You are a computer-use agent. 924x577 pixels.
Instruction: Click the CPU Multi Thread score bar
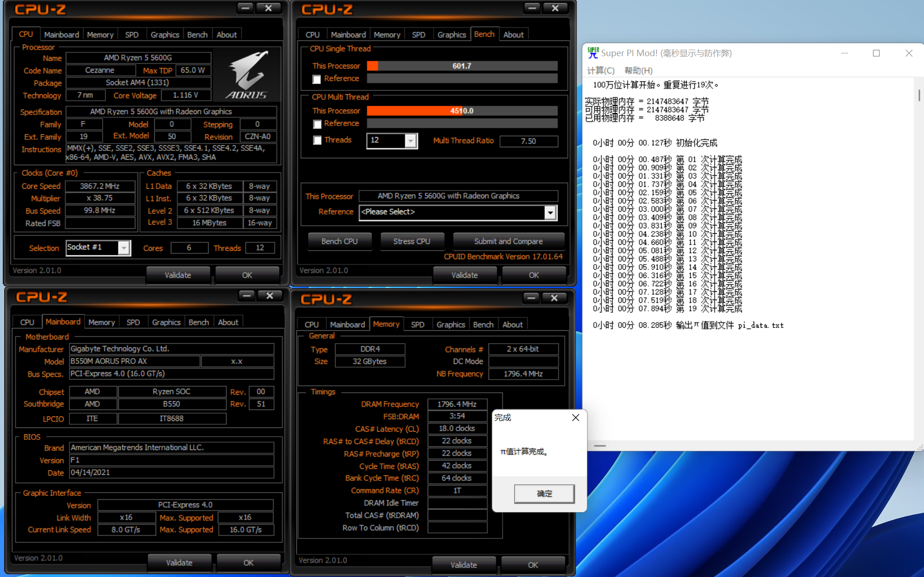[462, 110]
